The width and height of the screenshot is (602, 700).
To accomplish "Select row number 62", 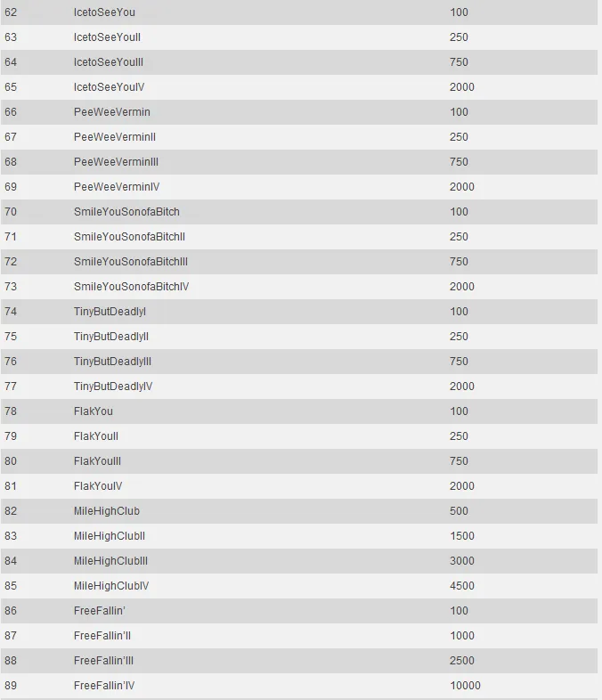I will [11, 12].
